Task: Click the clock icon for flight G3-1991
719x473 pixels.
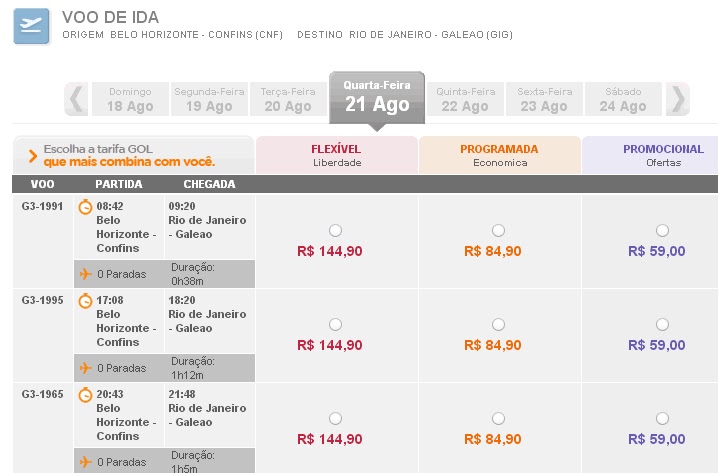Action: (x=86, y=207)
